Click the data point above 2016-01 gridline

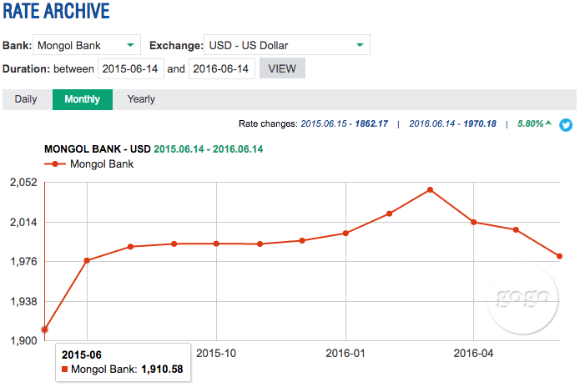pyautogui.click(x=345, y=234)
